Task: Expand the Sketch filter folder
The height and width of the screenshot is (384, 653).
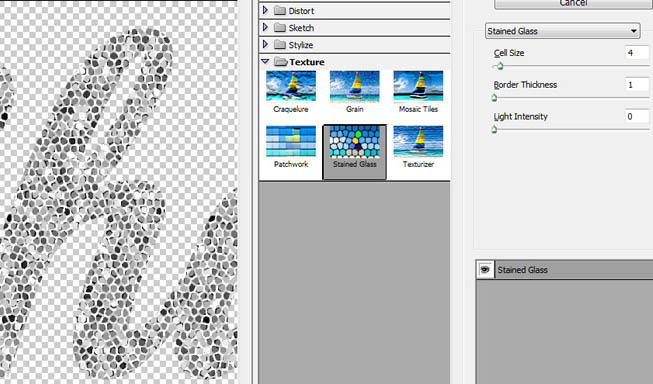Action: point(265,27)
